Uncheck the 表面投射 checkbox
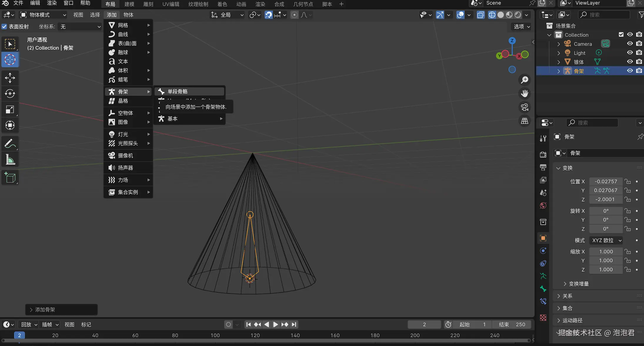The width and height of the screenshot is (644, 346). click(x=4, y=26)
